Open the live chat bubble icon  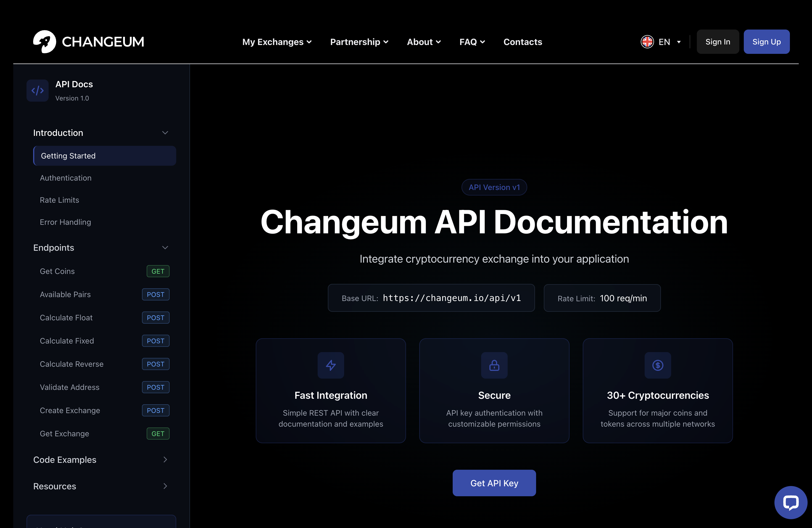(790, 502)
